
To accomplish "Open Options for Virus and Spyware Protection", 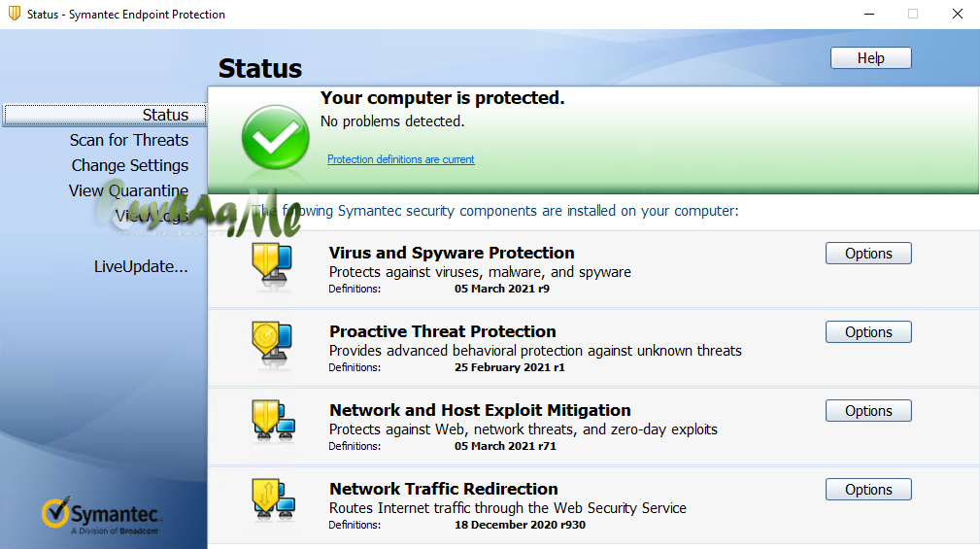I will (868, 254).
